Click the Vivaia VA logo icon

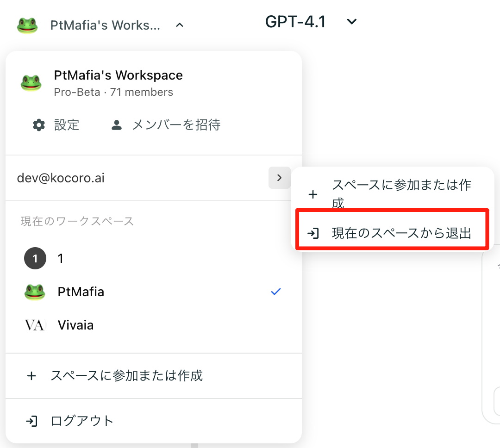coord(35,325)
